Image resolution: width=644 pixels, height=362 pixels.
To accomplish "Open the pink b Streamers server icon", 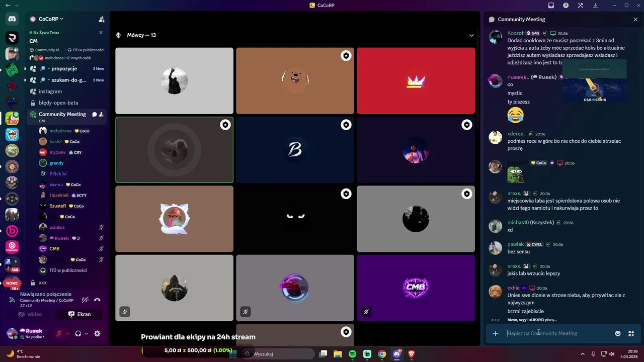I will pos(12,247).
